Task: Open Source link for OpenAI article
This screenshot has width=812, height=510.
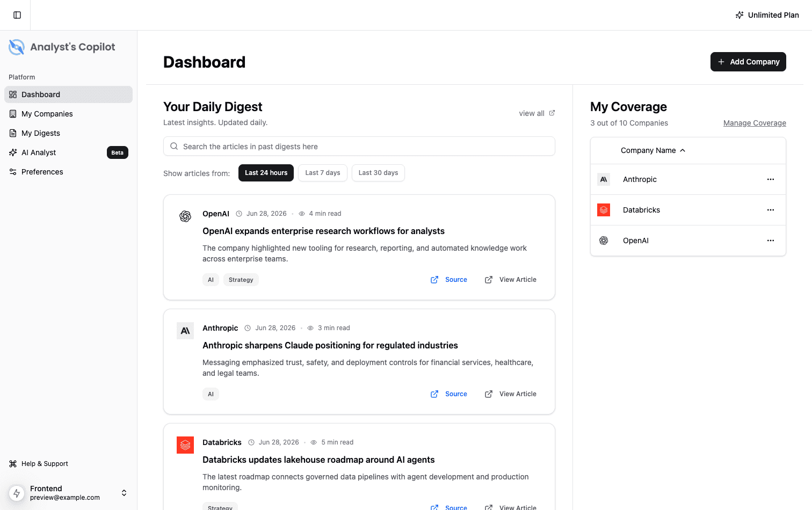Action: (449, 280)
